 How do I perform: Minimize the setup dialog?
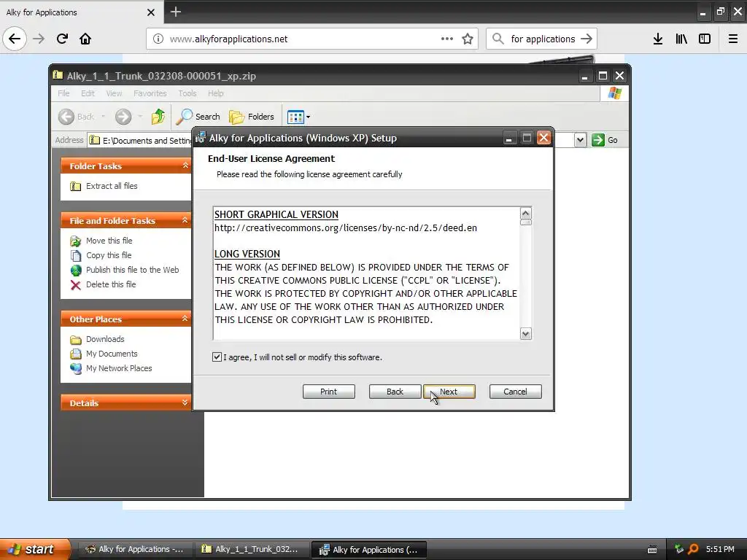pos(509,138)
